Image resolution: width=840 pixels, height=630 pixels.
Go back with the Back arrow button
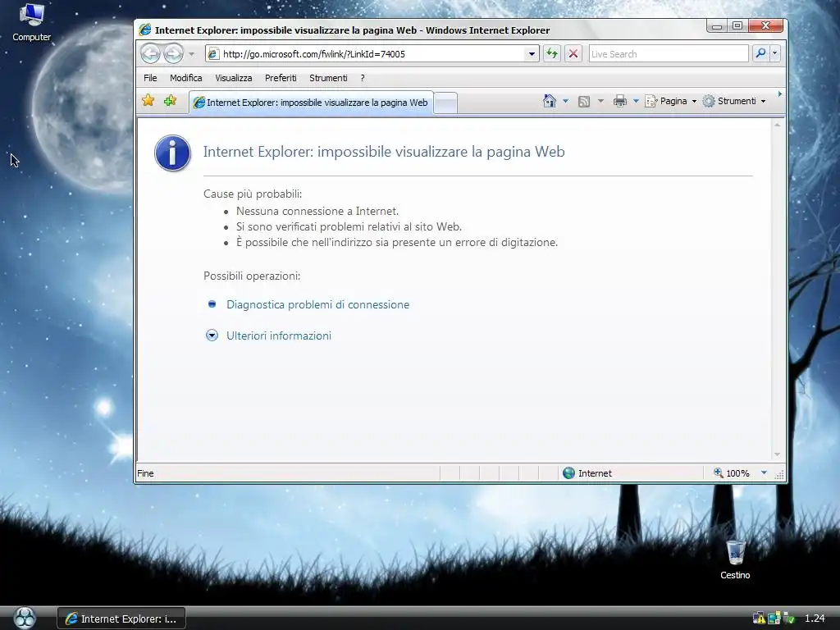tap(151, 53)
